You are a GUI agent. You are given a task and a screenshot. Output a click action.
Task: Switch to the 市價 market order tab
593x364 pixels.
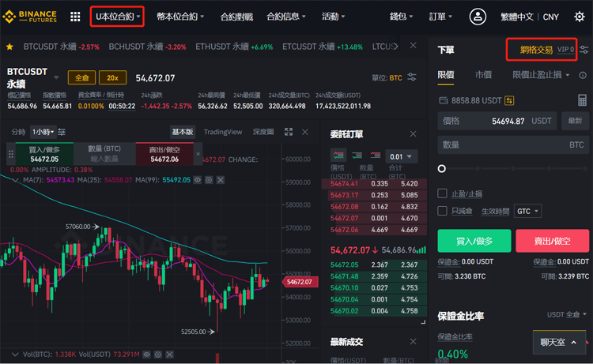coord(483,75)
